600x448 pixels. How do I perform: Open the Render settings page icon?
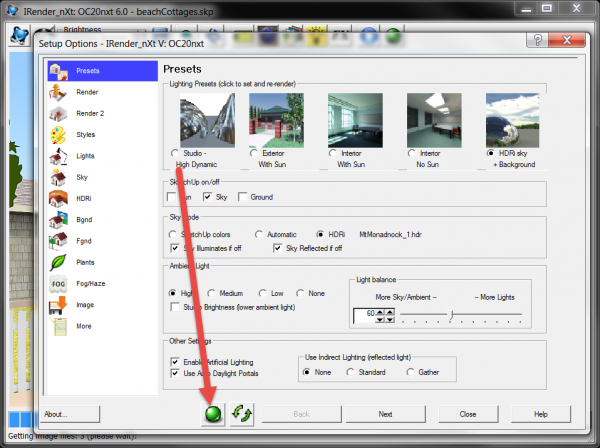[58, 92]
